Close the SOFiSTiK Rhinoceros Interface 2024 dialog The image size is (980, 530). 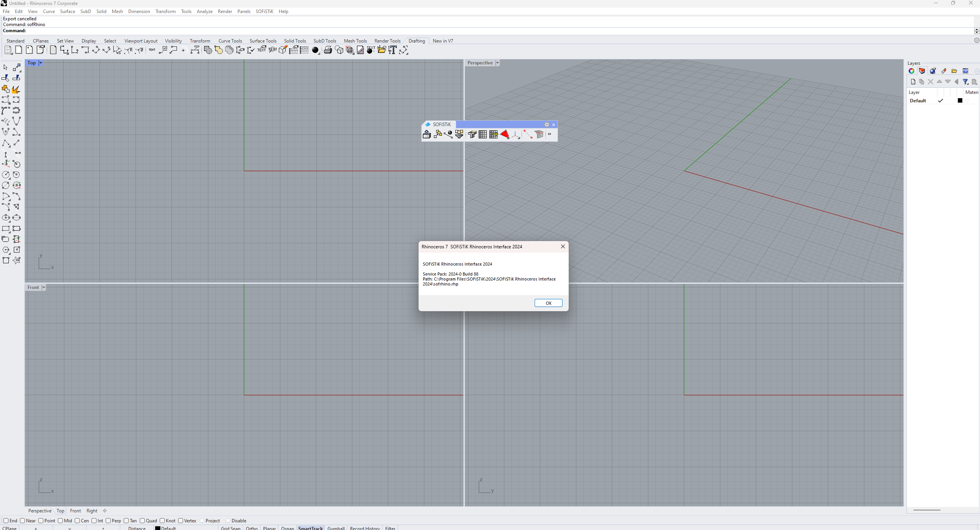pos(563,246)
